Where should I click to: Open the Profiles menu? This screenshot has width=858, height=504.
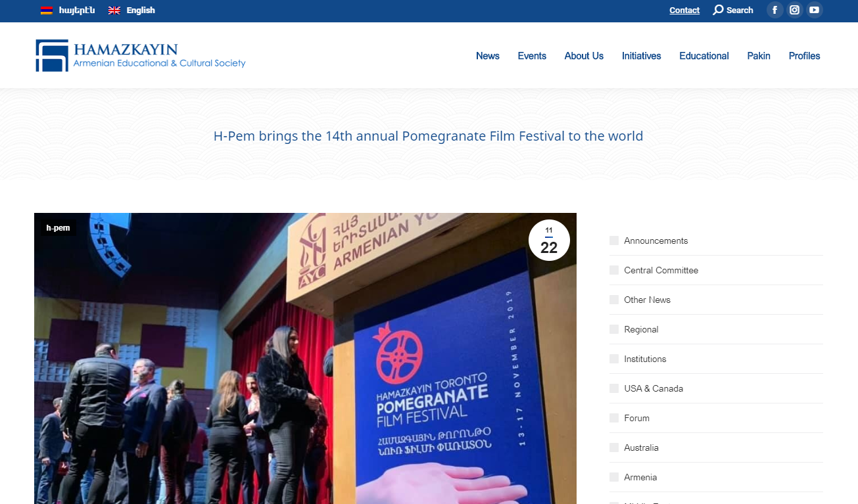click(805, 56)
